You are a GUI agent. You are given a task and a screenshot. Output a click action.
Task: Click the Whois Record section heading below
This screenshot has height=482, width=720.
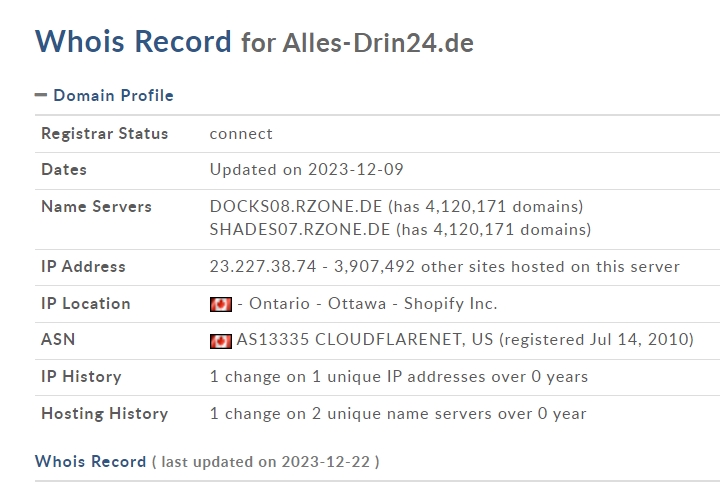[90, 461]
